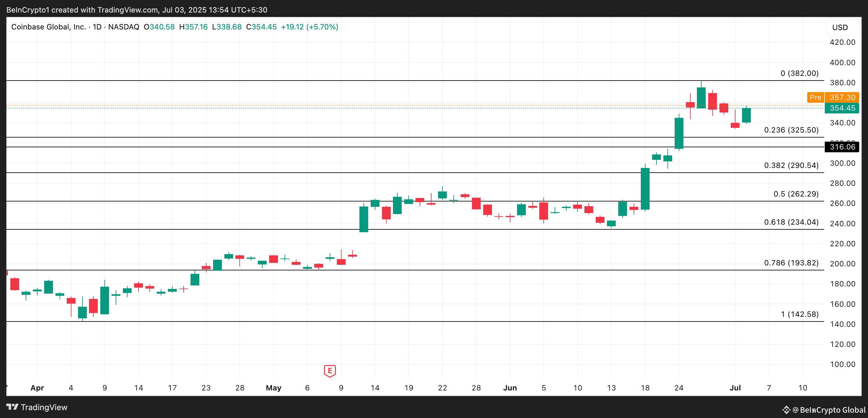Click the latest green candle in July

tap(746, 115)
